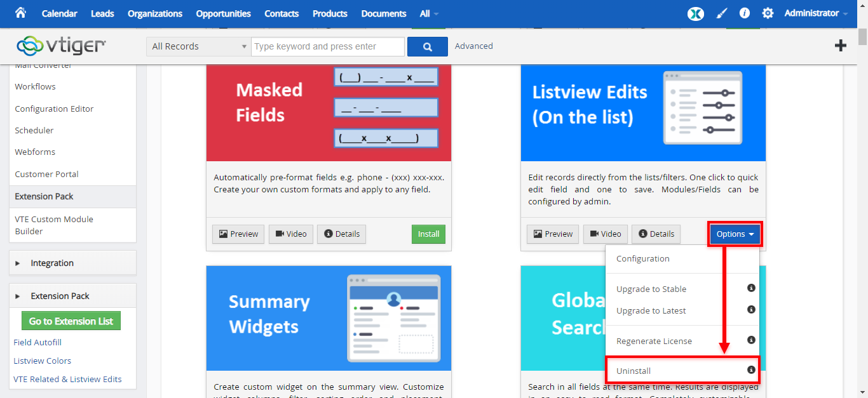This screenshot has height=398, width=868.
Task: Watch the Masked Fields video
Action: tap(291, 234)
